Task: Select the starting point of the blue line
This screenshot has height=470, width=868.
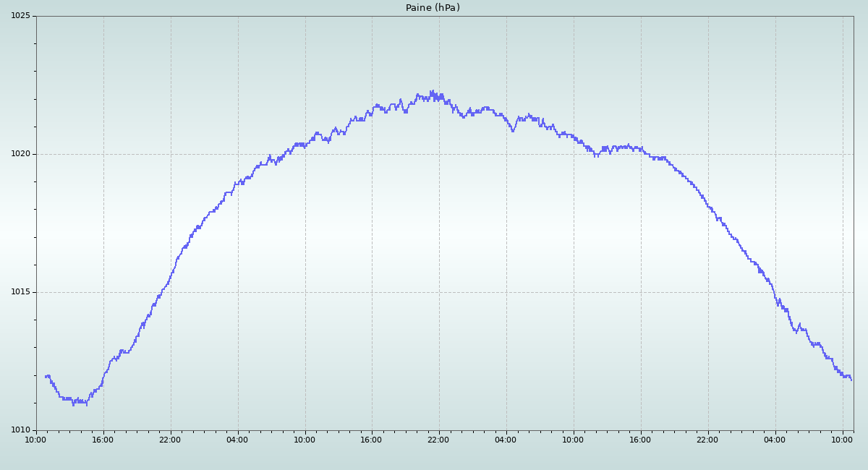Action: pyautogui.click(x=45, y=376)
